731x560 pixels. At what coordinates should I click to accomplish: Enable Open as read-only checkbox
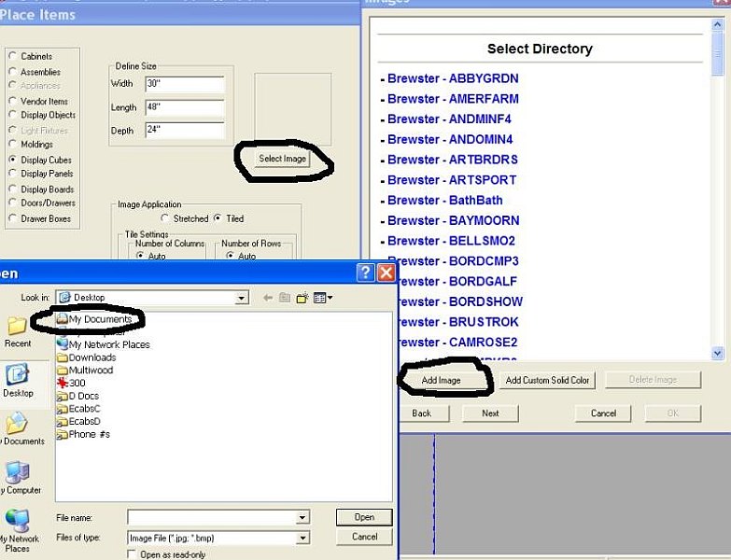(x=132, y=554)
